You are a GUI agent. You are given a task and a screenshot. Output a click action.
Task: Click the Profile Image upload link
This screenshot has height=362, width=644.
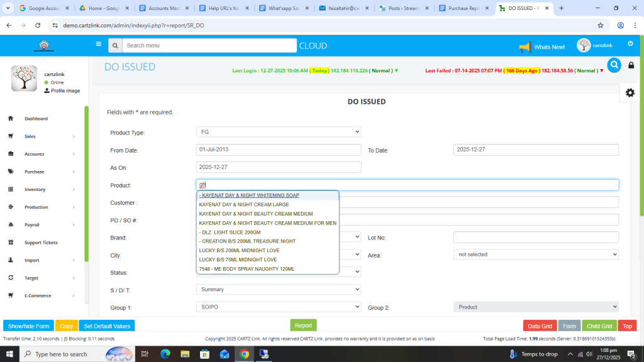(x=62, y=90)
